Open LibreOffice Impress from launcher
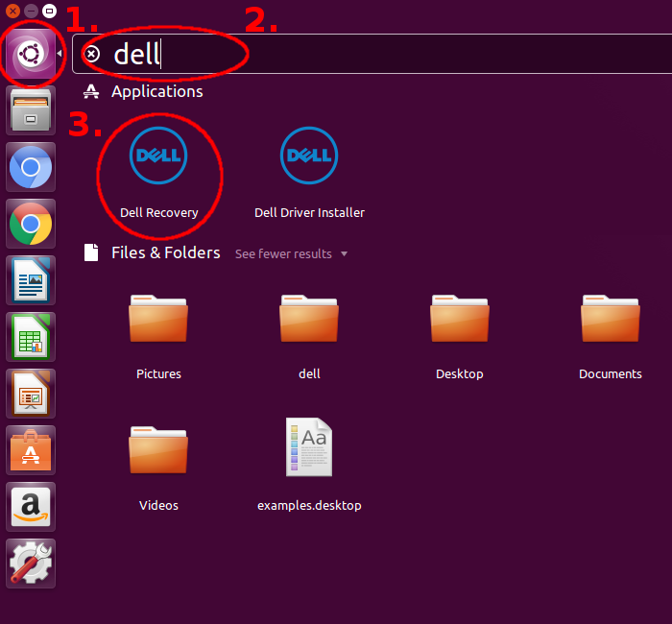The width and height of the screenshot is (672, 624). click(31, 394)
